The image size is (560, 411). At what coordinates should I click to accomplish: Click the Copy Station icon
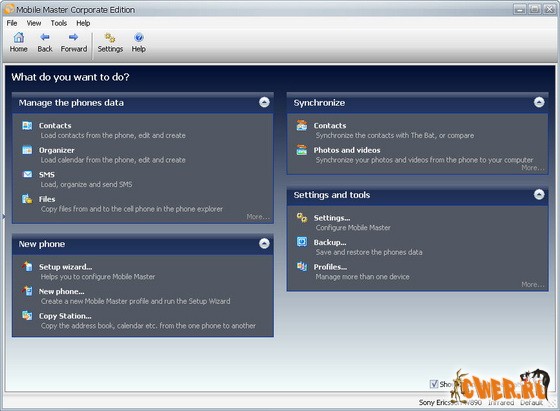(27, 315)
